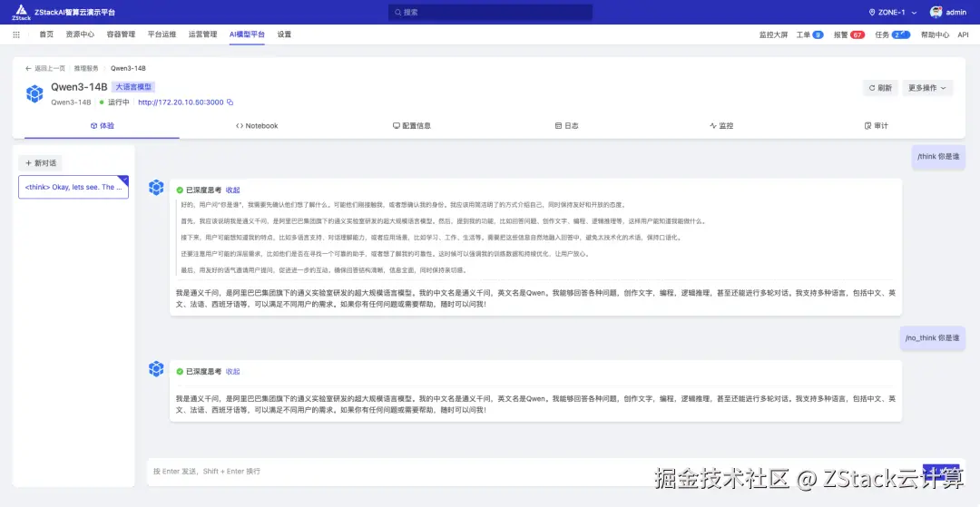The width and height of the screenshot is (980, 507).
Task: Open 设置 menu
Action: click(284, 35)
